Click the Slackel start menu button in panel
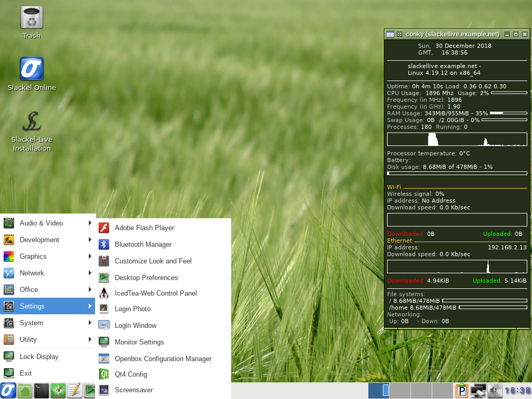 click(8, 391)
